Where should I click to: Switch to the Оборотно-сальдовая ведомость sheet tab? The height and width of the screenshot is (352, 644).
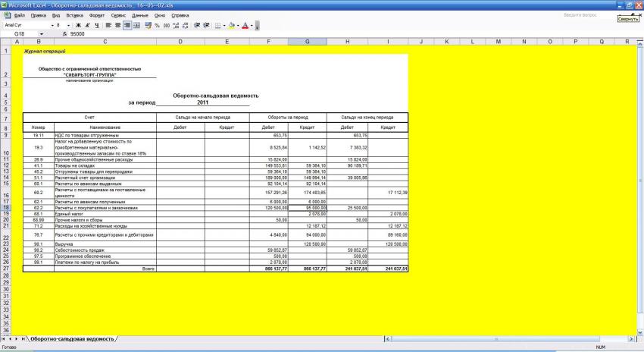[x=73, y=339]
